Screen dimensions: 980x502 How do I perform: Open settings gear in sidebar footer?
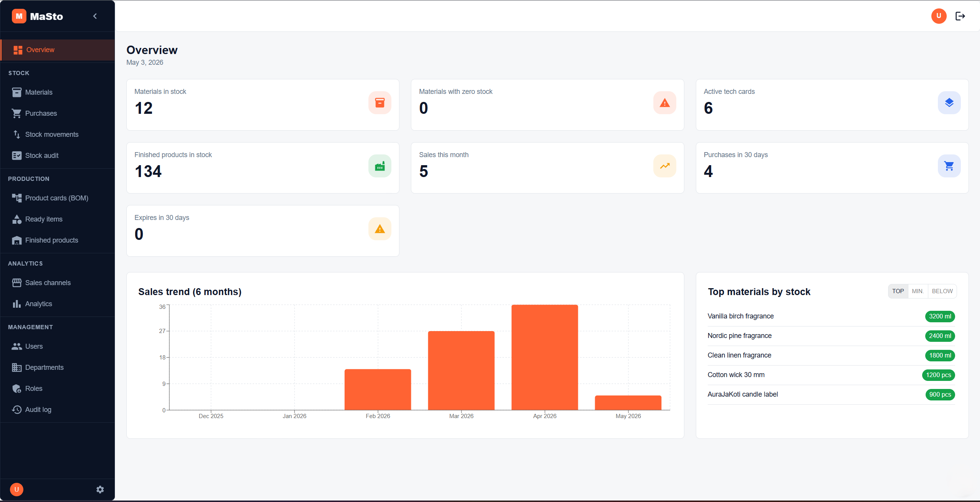(100, 489)
